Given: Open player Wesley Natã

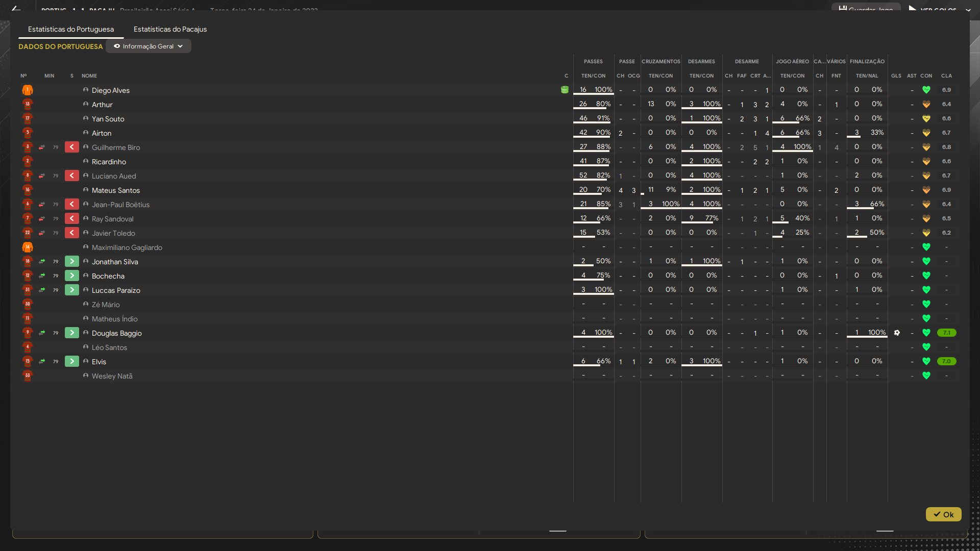Looking at the screenshot, I should pyautogui.click(x=112, y=376).
